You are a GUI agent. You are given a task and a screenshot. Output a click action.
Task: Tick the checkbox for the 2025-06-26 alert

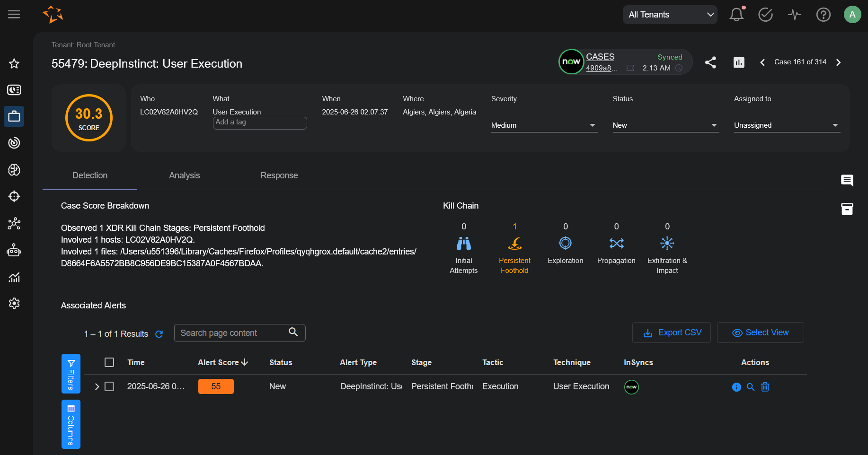coord(109,386)
